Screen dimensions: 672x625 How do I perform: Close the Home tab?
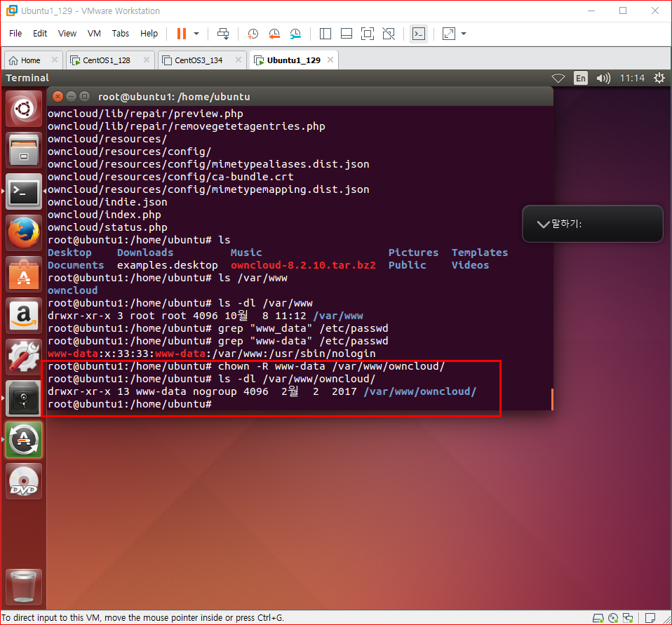click(55, 60)
